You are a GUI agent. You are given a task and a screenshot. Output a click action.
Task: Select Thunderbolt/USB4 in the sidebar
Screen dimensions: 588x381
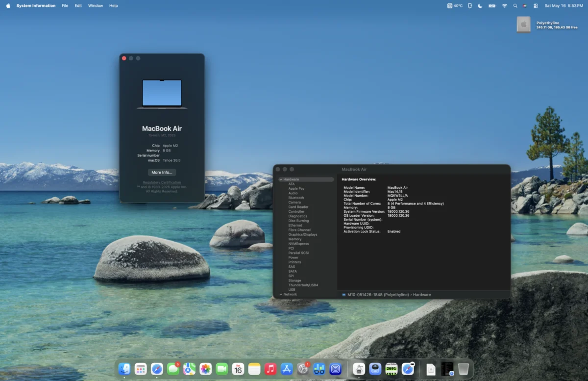[x=303, y=285]
